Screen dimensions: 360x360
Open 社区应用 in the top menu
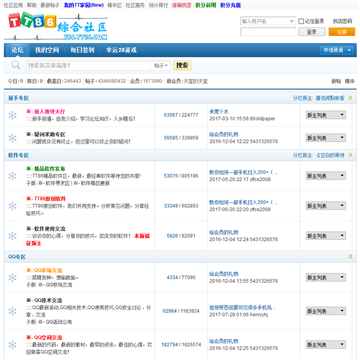tap(13, 5)
